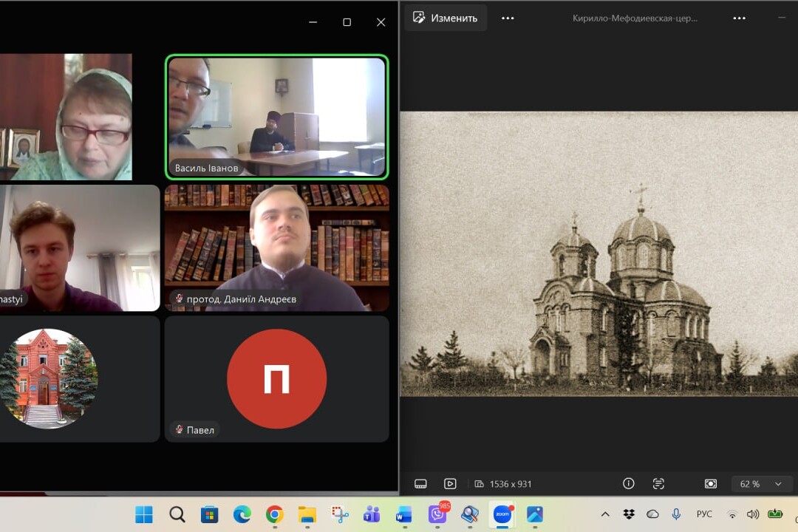Launch Google Chrome from the taskbar

[275, 515]
